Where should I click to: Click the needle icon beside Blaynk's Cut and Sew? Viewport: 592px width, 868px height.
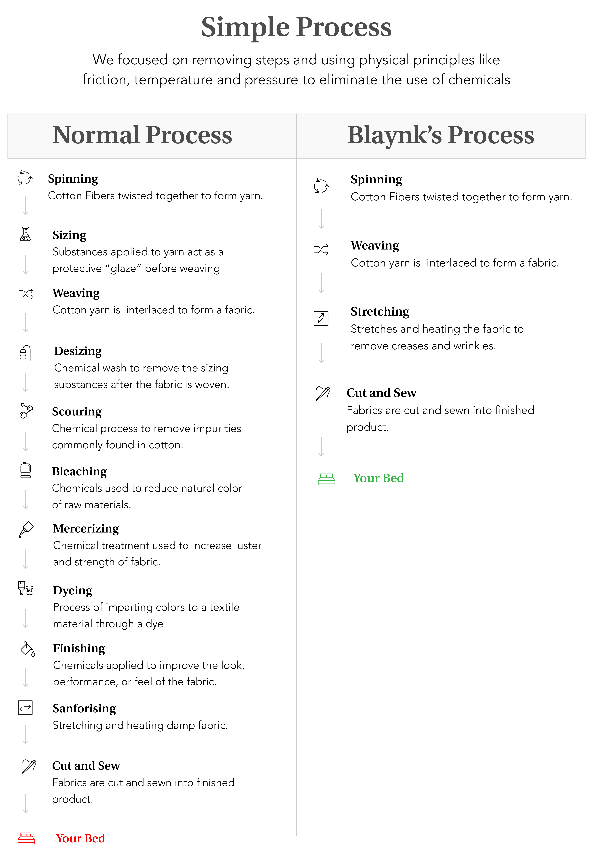point(323,393)
